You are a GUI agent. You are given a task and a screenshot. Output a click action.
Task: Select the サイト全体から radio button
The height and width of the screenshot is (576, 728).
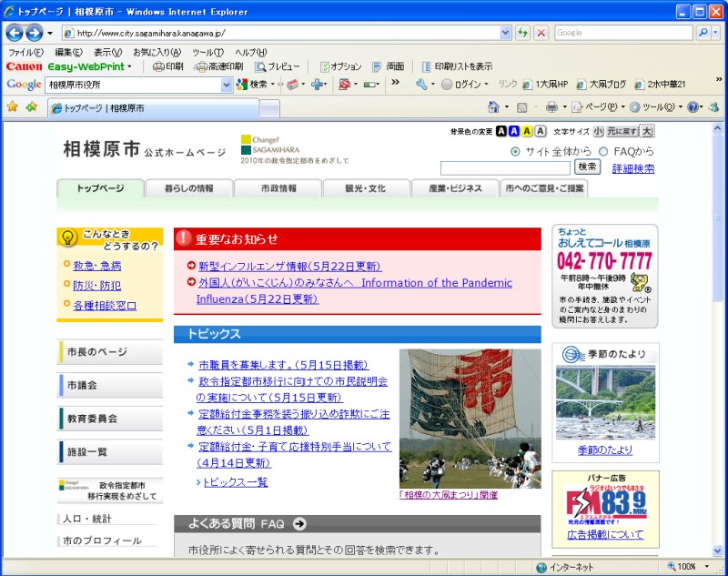[x=516, y=151]
